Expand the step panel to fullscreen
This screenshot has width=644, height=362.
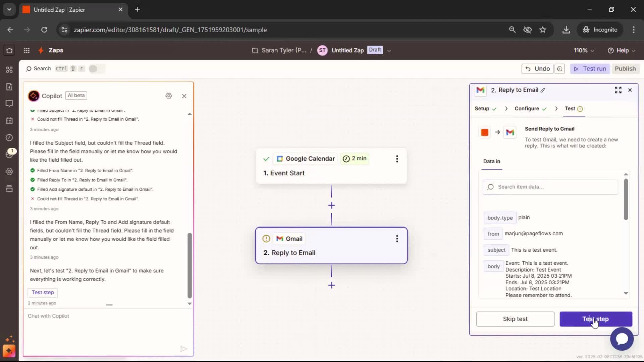(x=618, y=90)
